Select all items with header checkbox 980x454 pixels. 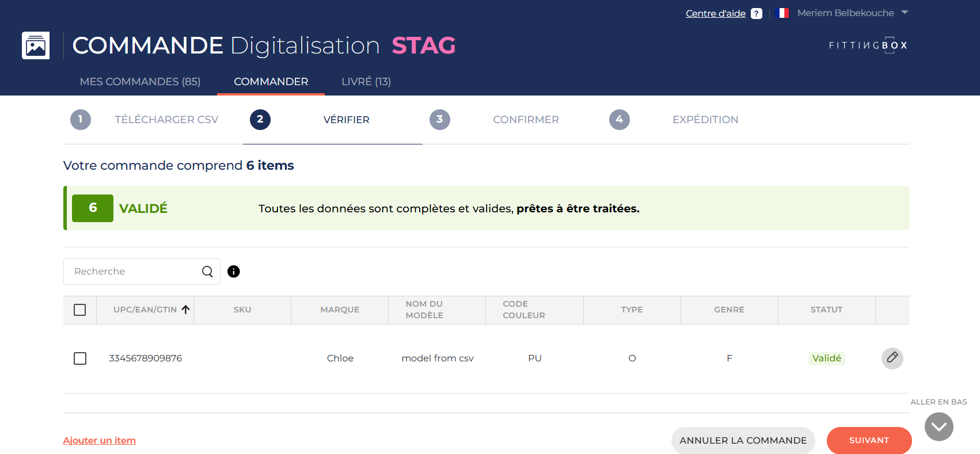pos(80,310)
